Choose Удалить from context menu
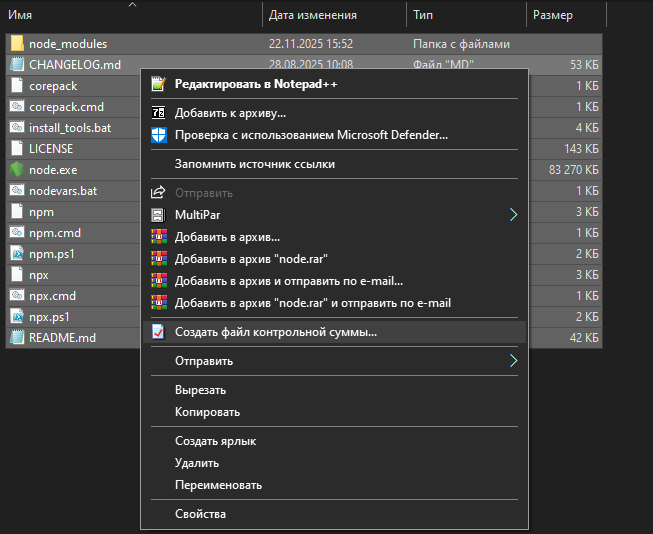This screenshot has height=534, width=653. pos(334,463)
